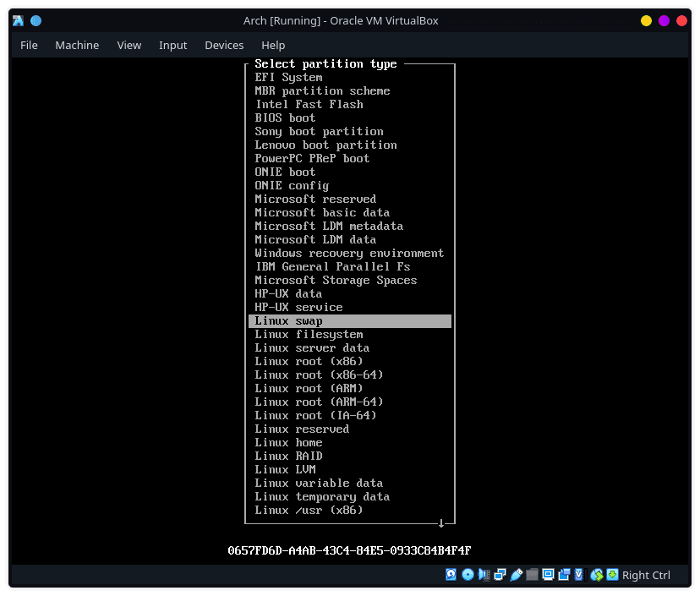700x596 pixels.
Task: Close window with red button
Action: (x=681, y=20)
